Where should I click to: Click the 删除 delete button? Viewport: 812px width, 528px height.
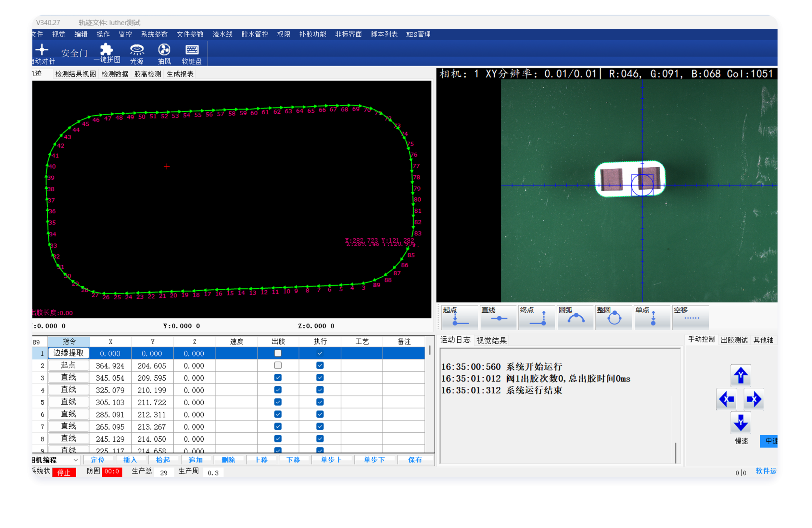pyautogui.click(x=228, y=460)
